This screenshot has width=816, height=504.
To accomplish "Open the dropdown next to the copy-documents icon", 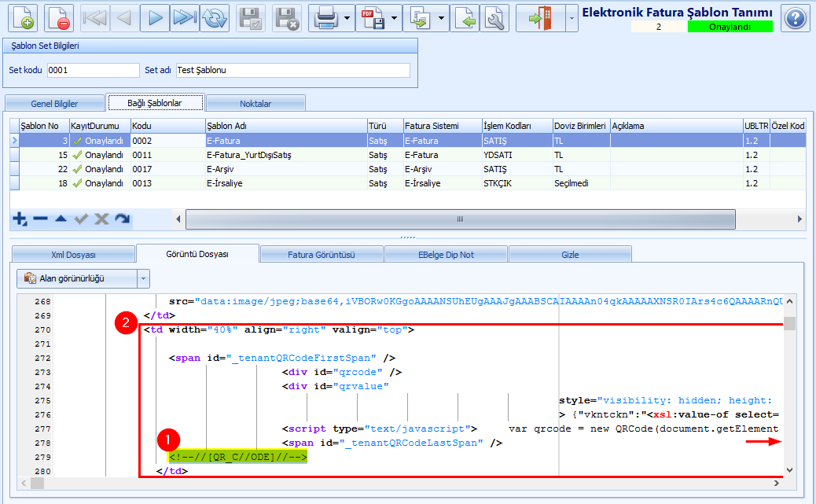I will coord(442,18).
